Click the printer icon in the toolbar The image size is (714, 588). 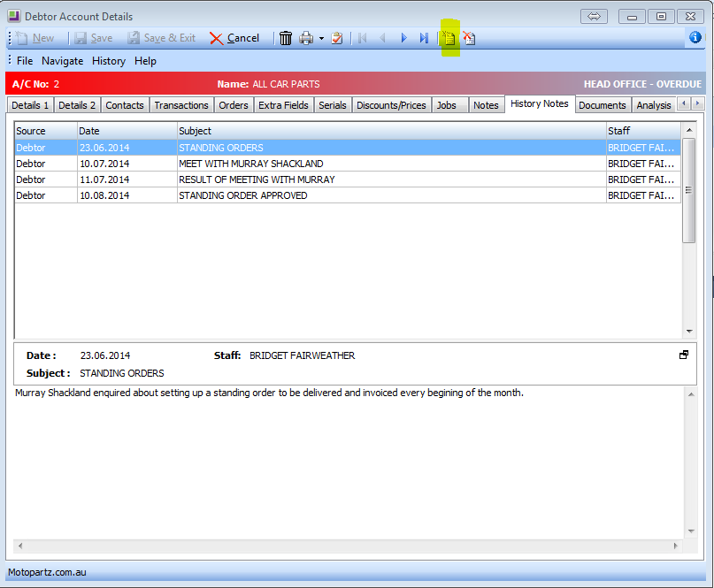pos(306,38)
